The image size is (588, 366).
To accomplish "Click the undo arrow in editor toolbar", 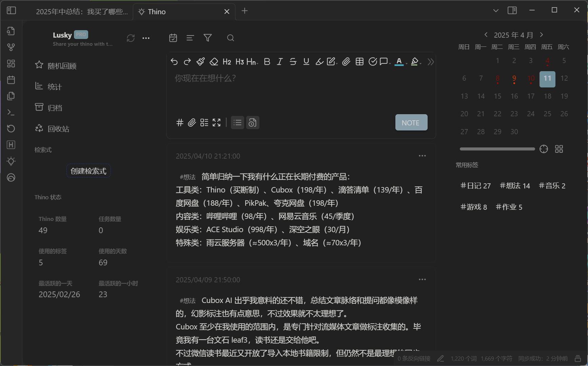I will point(174,62).
